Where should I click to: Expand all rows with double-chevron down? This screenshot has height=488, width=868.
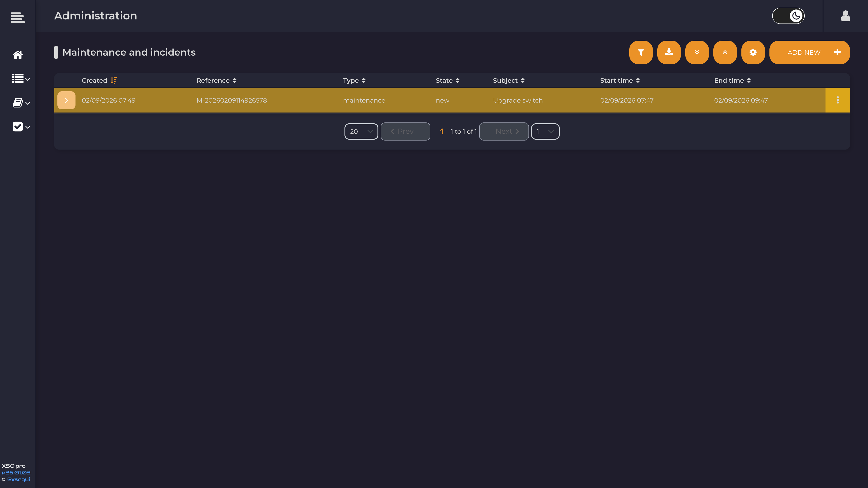pos(696,52)
